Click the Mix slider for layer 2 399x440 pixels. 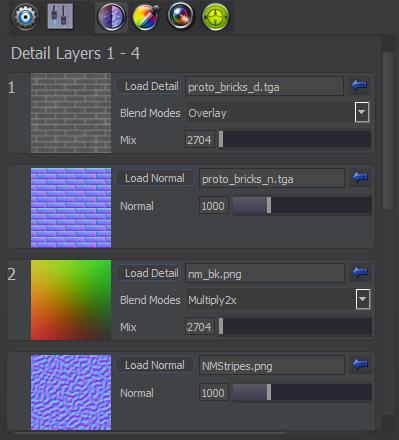pos(295,326)
